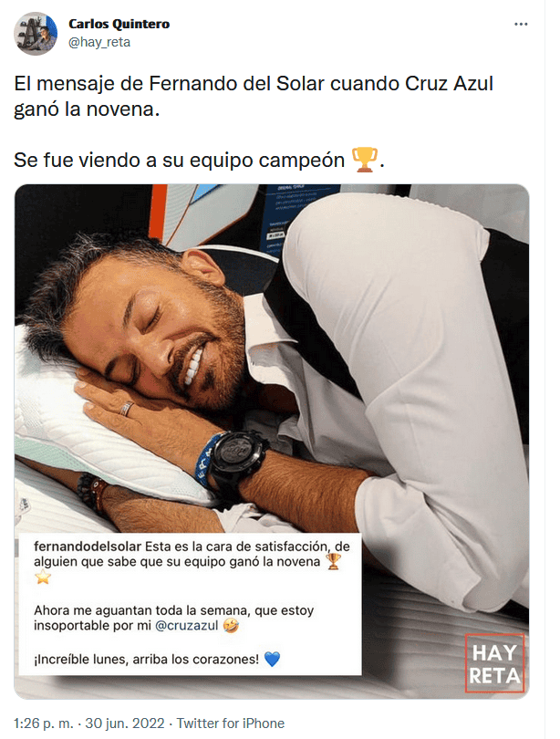The image size is (560, 739).
Task: Click the fernandodelsolar username in the caption
Action: (88, 546)
